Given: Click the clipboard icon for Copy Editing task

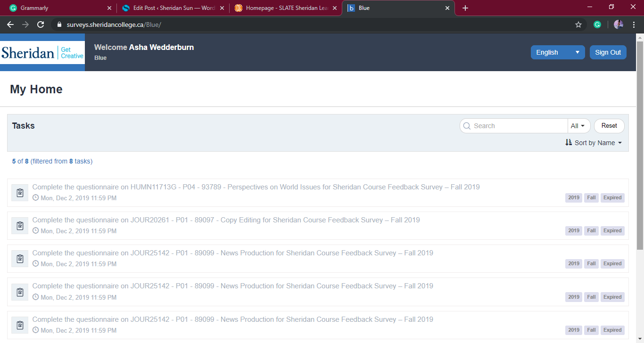Looking at the screenshot, I should point(20,226).
